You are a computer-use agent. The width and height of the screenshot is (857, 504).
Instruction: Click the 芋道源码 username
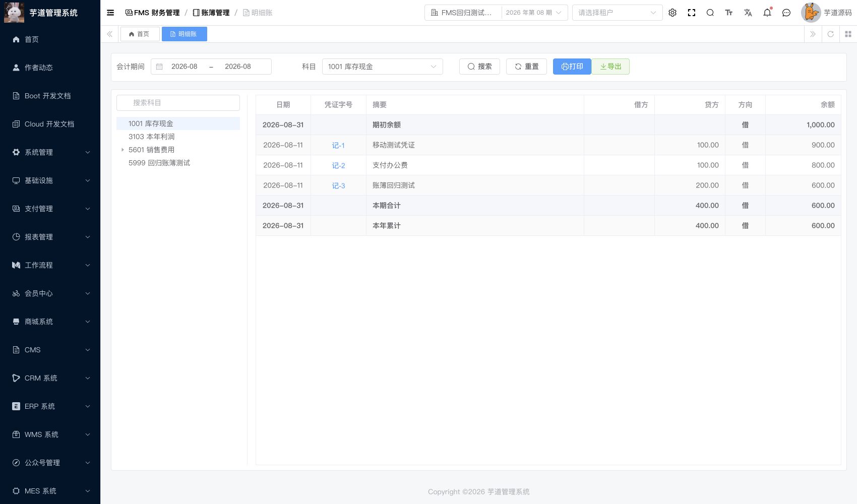[x=838, y=13]
